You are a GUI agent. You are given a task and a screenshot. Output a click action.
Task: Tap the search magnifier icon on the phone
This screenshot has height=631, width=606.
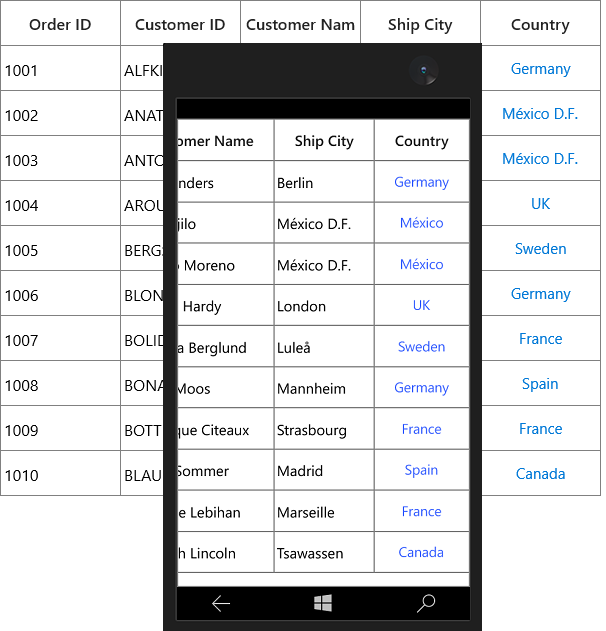(x=426, y=603)
